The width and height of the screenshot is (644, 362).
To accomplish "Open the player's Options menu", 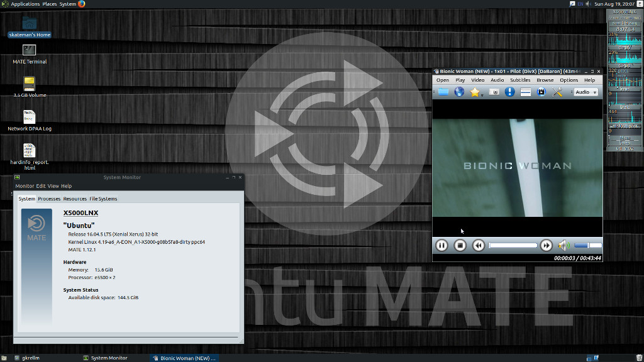I will coord(569,80).
